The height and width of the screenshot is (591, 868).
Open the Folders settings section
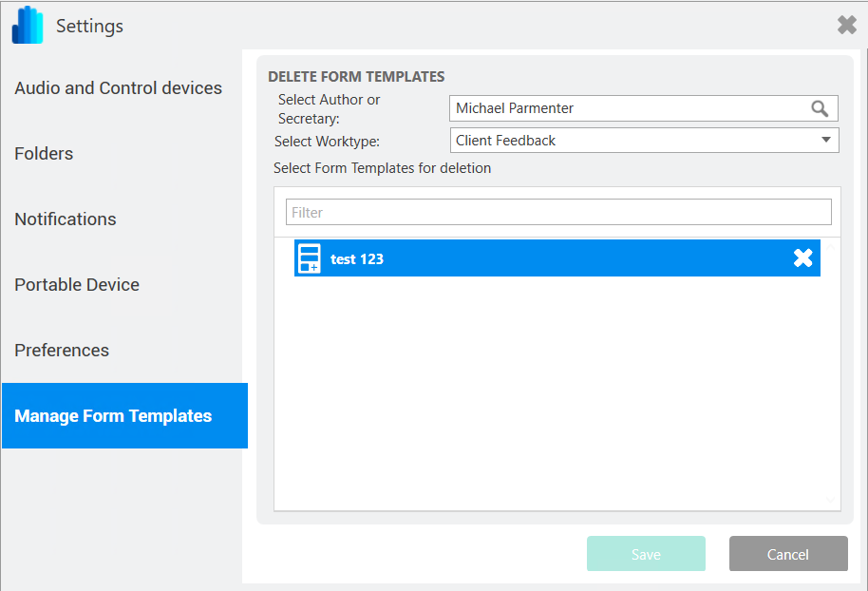tap(44, 153)
